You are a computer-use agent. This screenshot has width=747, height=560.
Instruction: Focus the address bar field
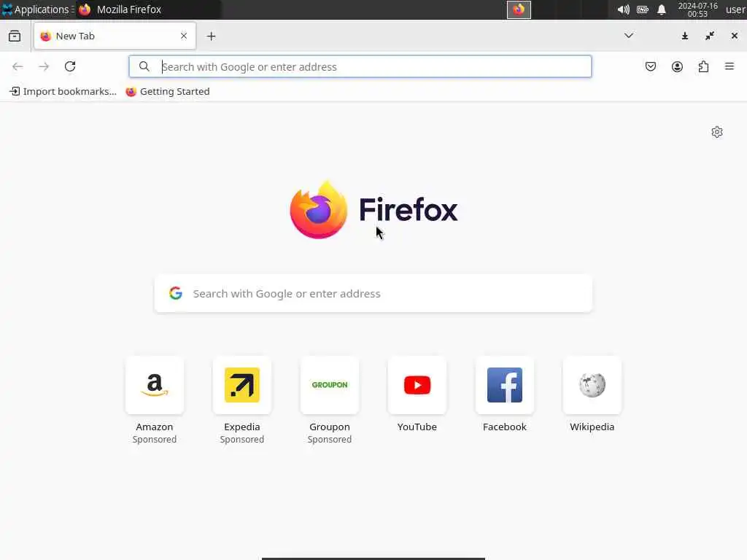click(x=360, y=66)
